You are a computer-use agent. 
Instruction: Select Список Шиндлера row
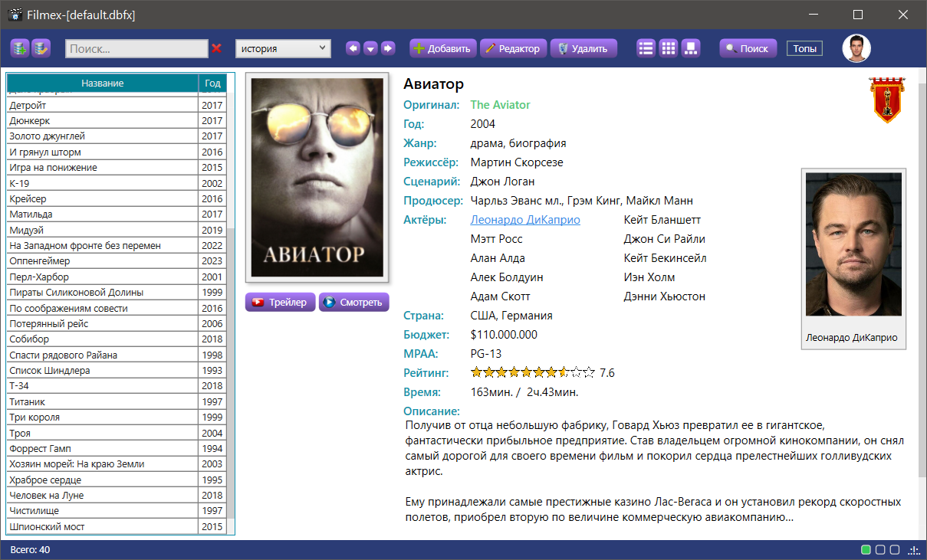tap(117, 371)
